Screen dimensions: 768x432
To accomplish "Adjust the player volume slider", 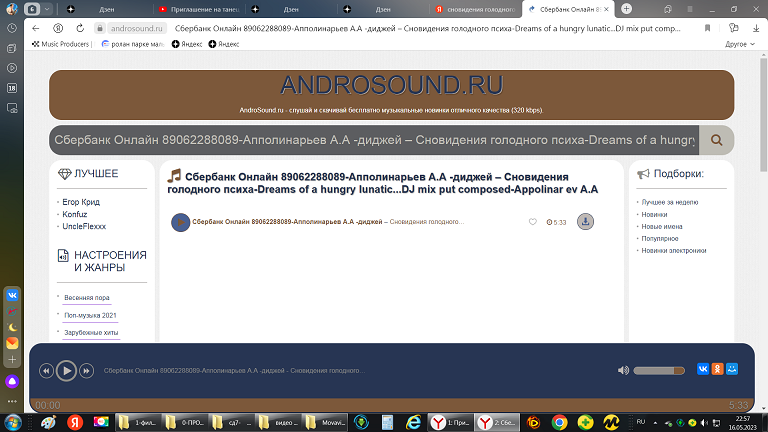I will pos(659,370).
